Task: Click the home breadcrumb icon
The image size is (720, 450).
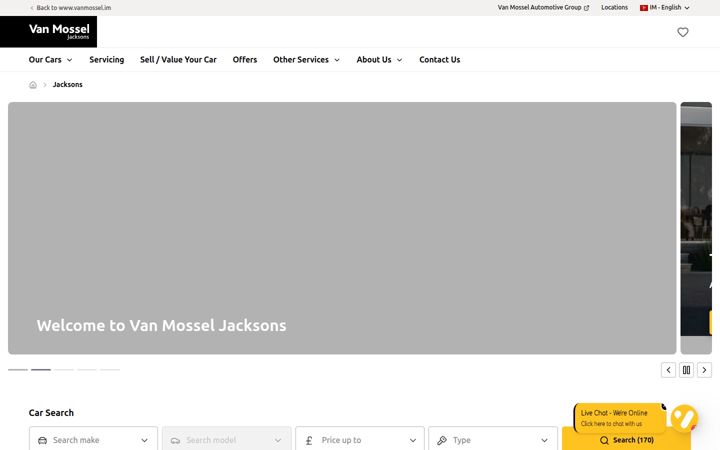Action: pos(33,85)
